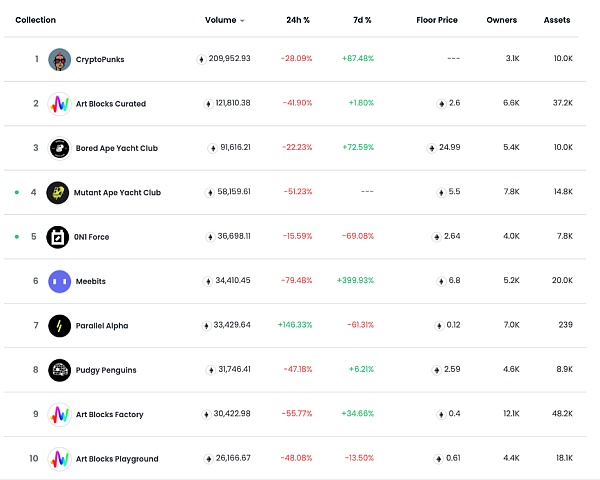
Task: Click the ETH icon beside volume 58,159.61
Action: pyautogui.click(x=210, y=193)
